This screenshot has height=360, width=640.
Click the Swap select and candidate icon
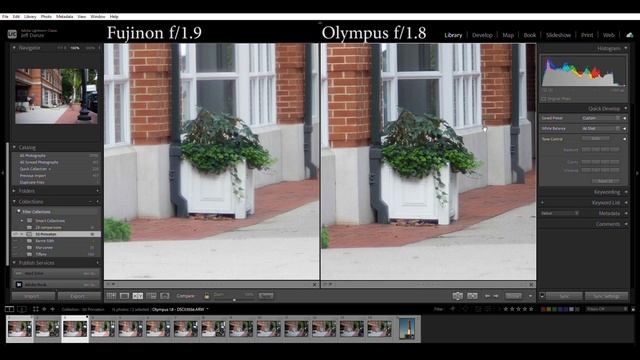click(458, 296)
